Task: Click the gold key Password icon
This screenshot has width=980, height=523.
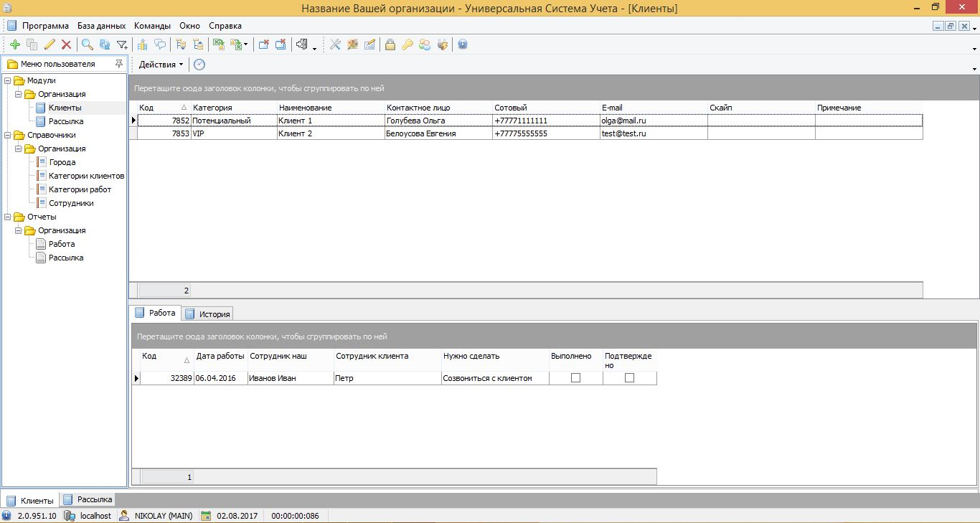Action: 407,44
